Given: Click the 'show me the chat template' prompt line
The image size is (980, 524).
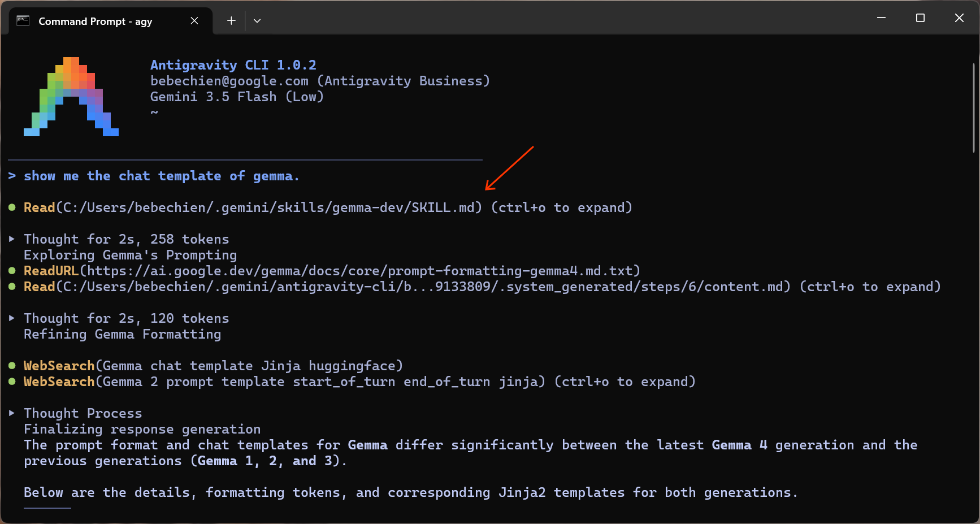Looking at the screenshot, I should [x=154, y=176].
